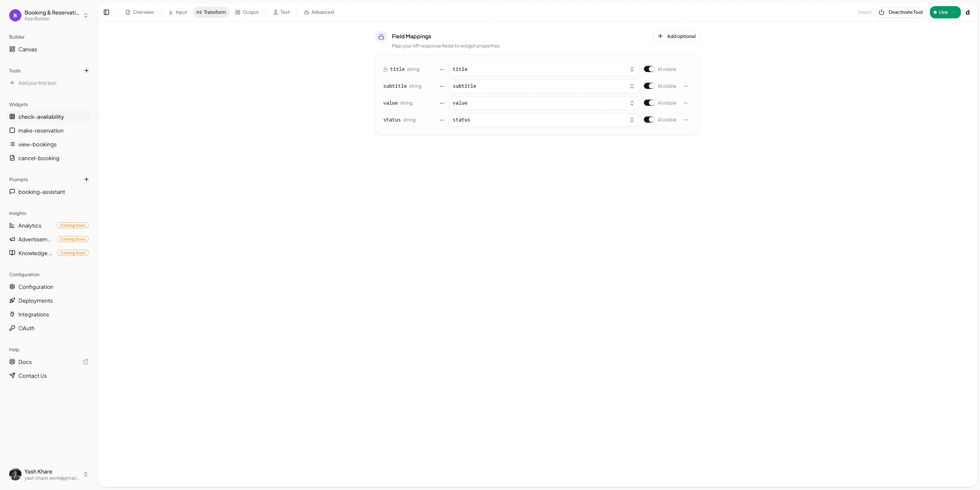Collapse the Booking & Reservations app switcher

point(86,15)
